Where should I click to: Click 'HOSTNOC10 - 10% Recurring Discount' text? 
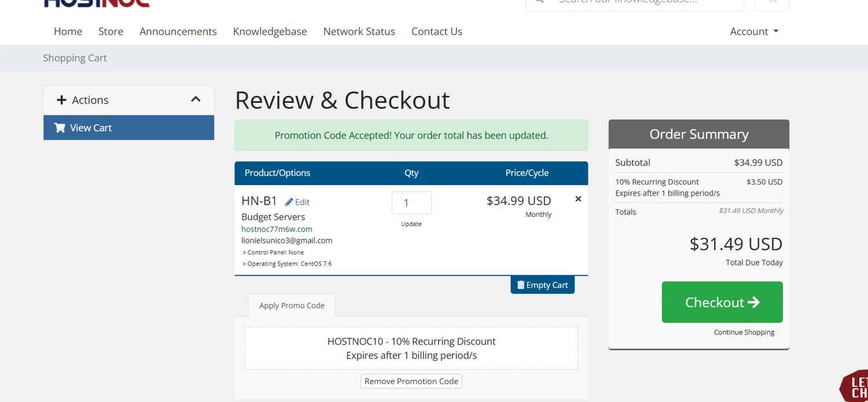(x=411, y=341)
